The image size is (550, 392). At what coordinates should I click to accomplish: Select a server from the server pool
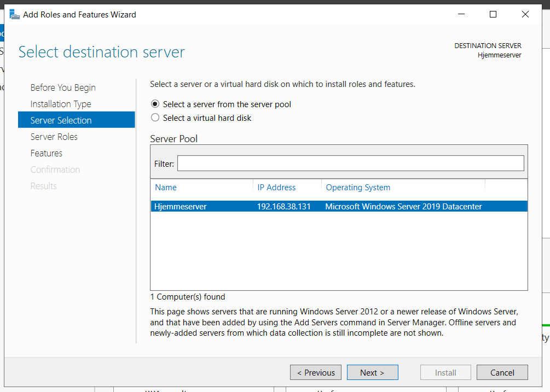tap(155, 104)
